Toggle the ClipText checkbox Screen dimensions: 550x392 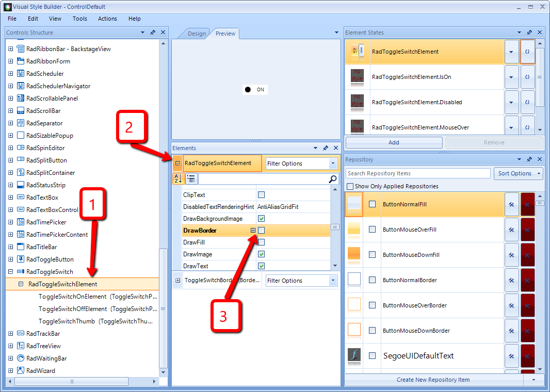[x=261, y=194]
